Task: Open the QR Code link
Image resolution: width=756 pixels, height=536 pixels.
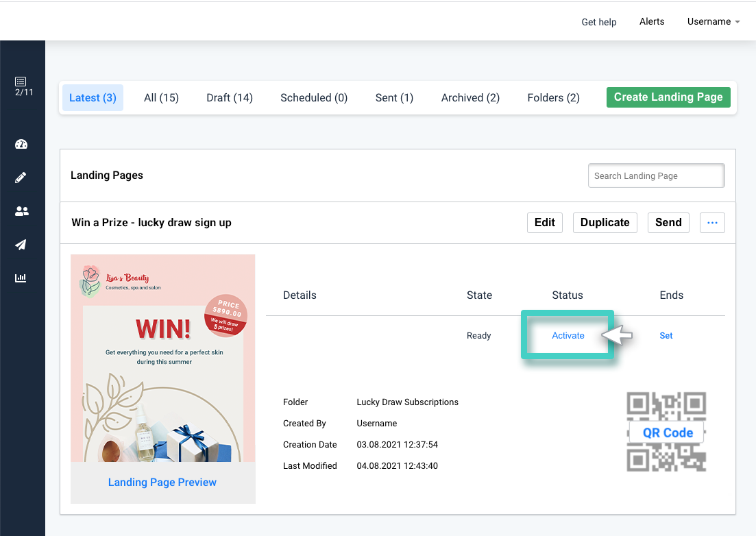Action: [668, 433]
